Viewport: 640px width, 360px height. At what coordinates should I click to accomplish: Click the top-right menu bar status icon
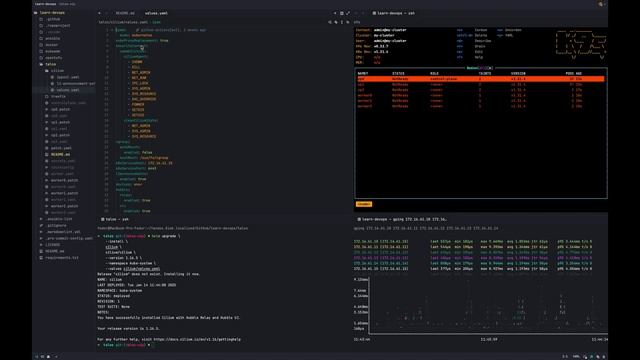pos(600,4)
